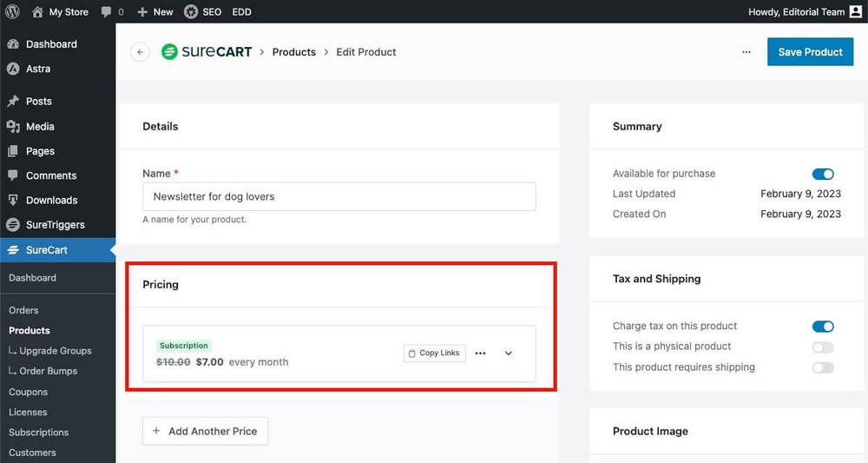This screenshot has height=463, width=868.
Task: Open the New menu in admin bar
Action: pyautogui.click(x=155, y=11)
